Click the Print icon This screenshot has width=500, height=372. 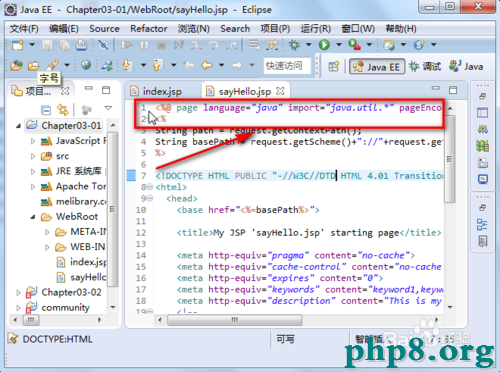pyautogui.click(x=81, y=45)
